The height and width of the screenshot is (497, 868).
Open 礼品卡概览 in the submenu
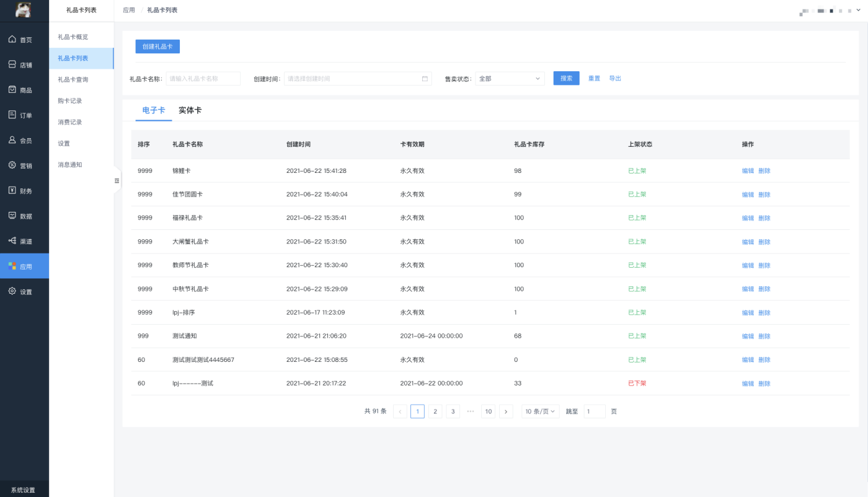pyautogui.click(x=82, y=37)
